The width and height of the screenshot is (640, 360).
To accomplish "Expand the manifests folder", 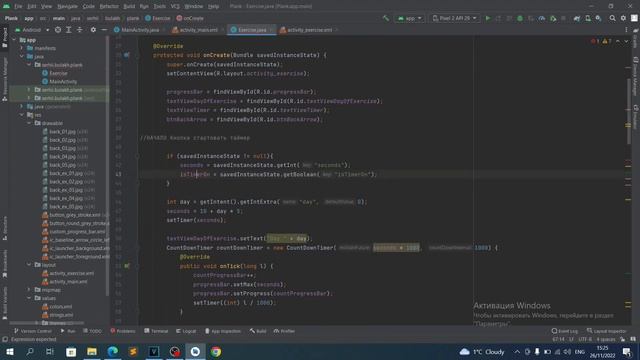I will click(22, 48).
